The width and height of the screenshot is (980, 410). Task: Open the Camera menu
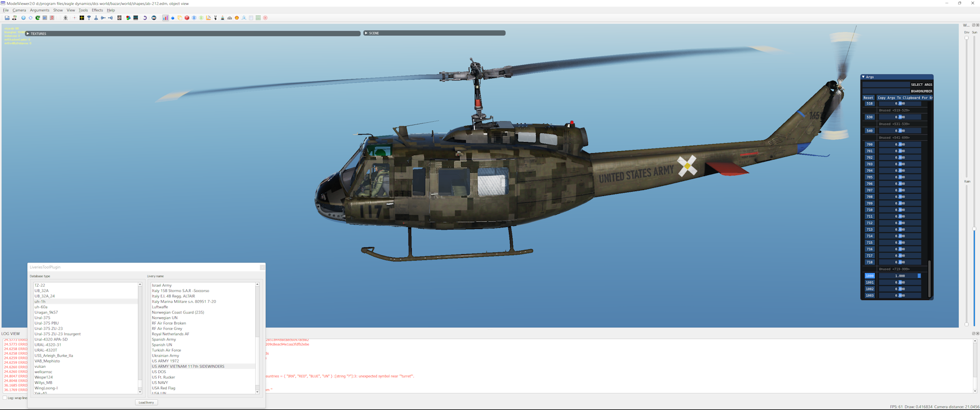19,10
